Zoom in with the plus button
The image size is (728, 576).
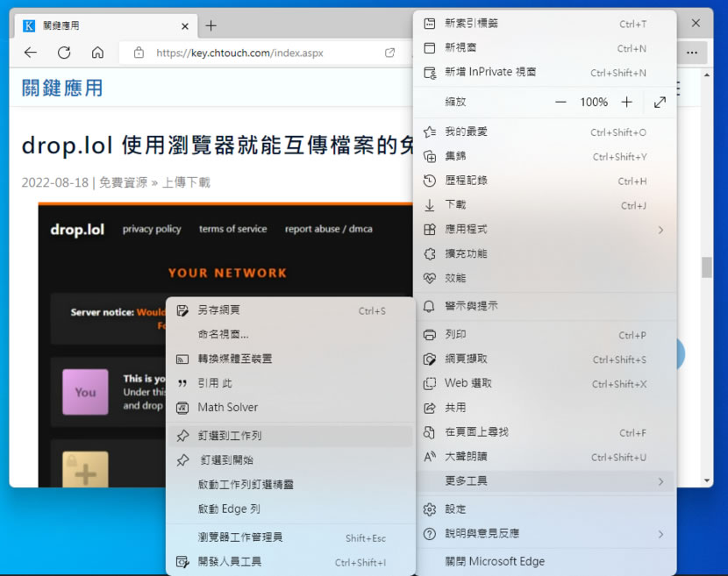point(627,102)
